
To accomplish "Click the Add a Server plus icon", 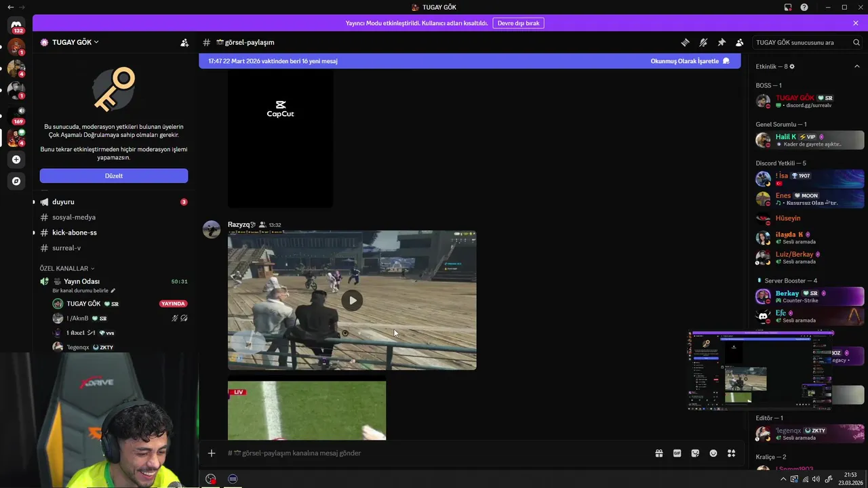I will [16, 159].
